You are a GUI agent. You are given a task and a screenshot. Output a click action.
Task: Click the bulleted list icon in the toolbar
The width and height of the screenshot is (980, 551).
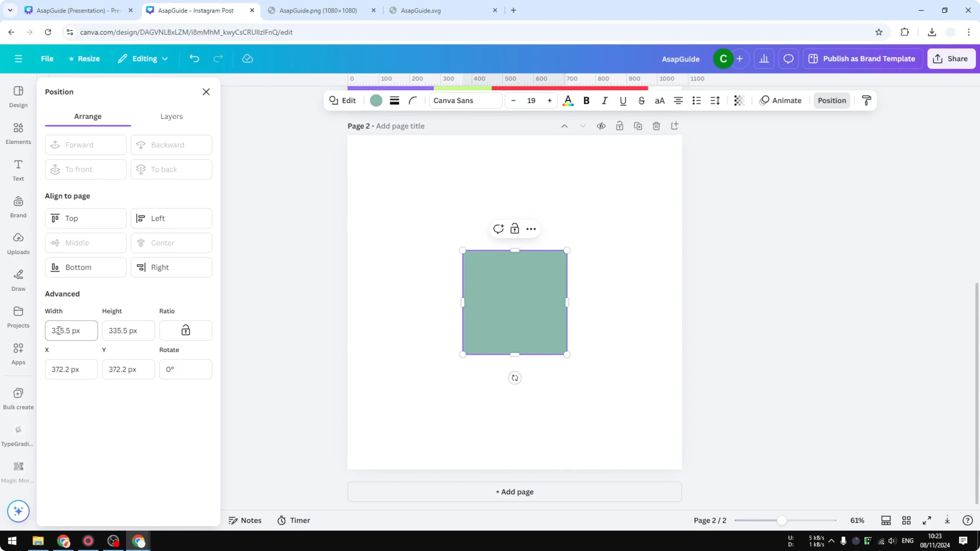coord(696,100)
